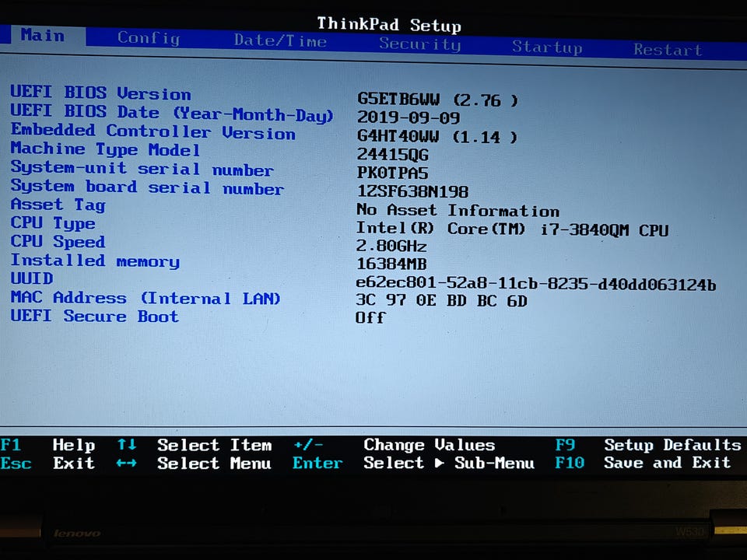This screenshot has height=560, width=747.
Task: Click the UEFI BIOS Date label
Action: 172,114
